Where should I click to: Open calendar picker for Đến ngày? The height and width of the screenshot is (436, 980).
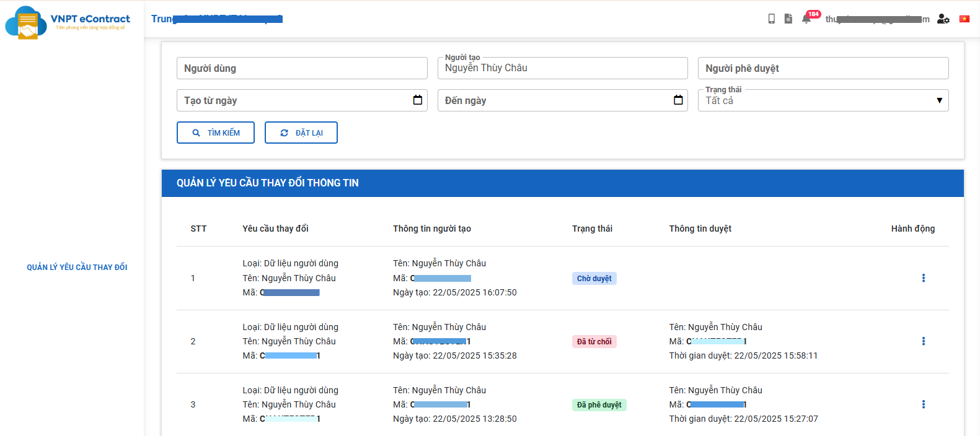678,100
